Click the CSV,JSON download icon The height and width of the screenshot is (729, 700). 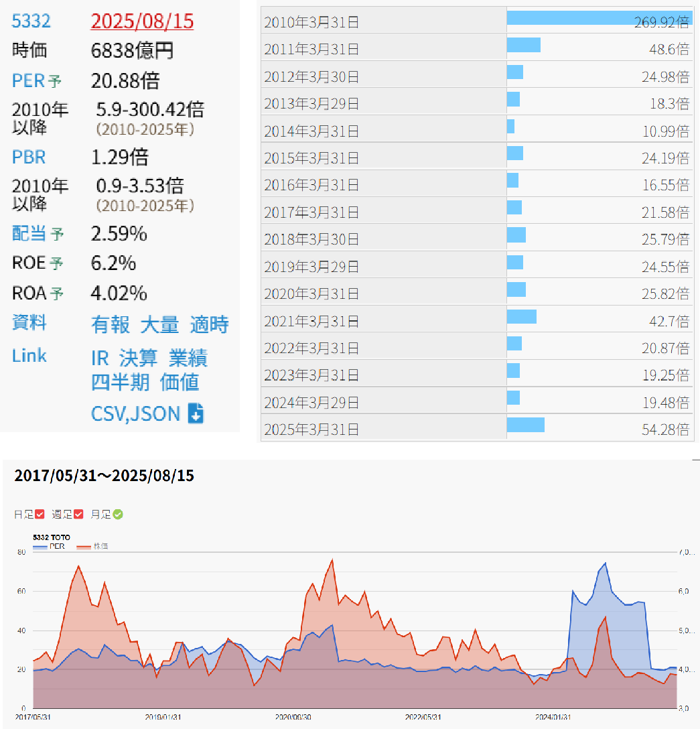click(x=196, y=413)
